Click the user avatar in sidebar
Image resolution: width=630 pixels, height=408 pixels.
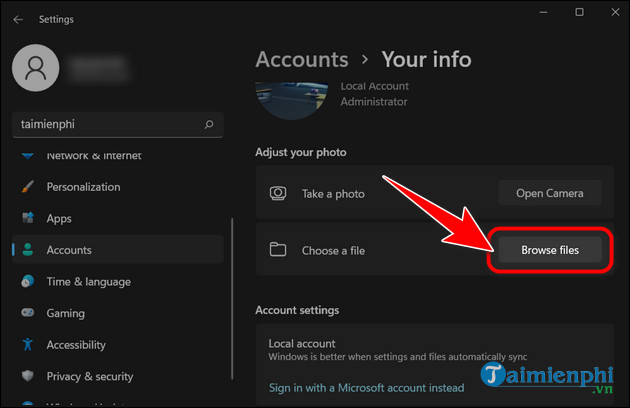click(x=36, y=68)
